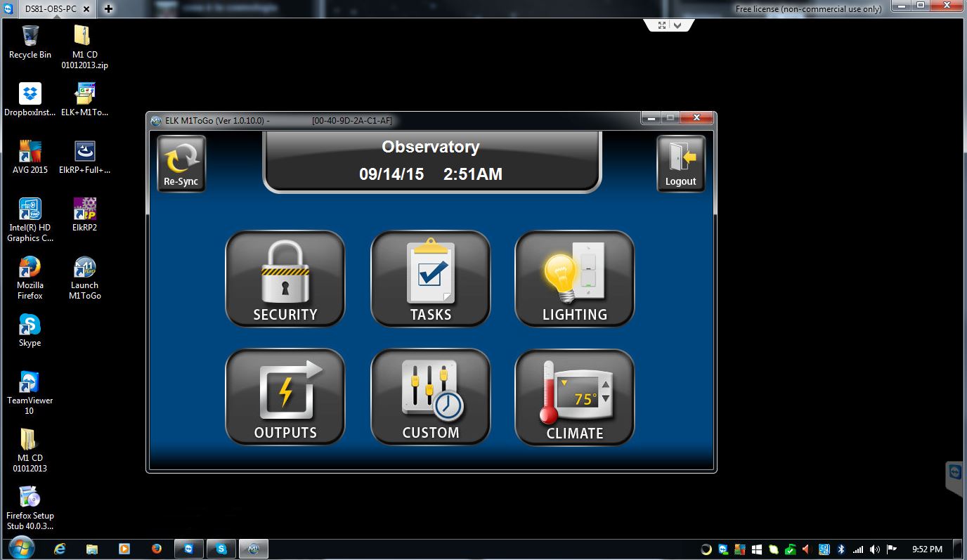Open the OUTPUTS panel

coord(285,397)
